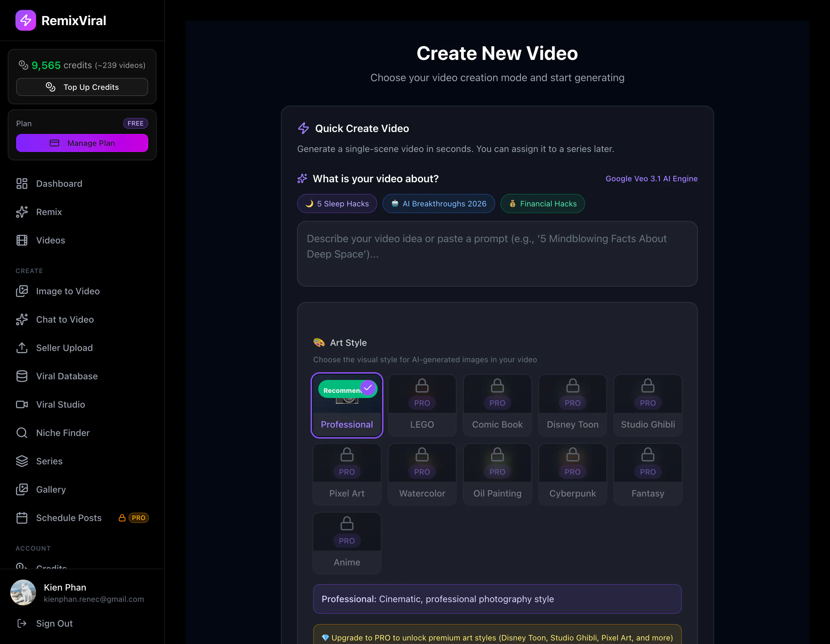Select the Studio Ghibli art style
The image size is (830, 644).
(648, 405)
